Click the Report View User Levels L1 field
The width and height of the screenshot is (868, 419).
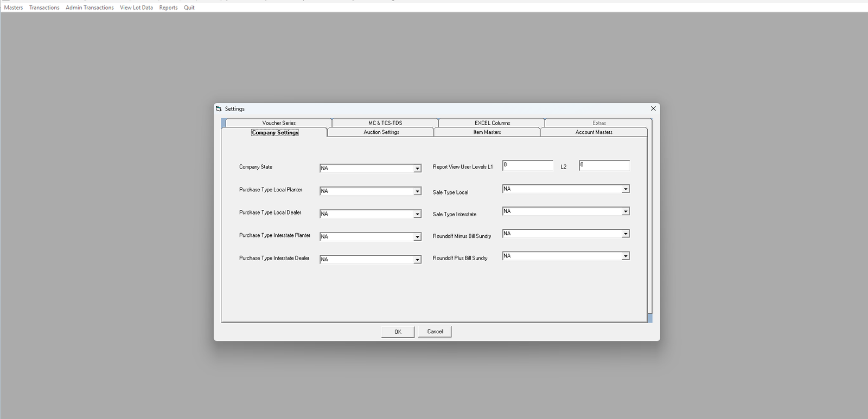point(527,165)
